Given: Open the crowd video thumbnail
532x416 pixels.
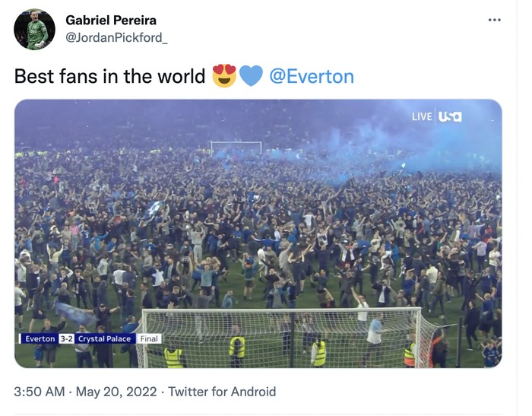Looking at the screenshot, I should (258, 228).
